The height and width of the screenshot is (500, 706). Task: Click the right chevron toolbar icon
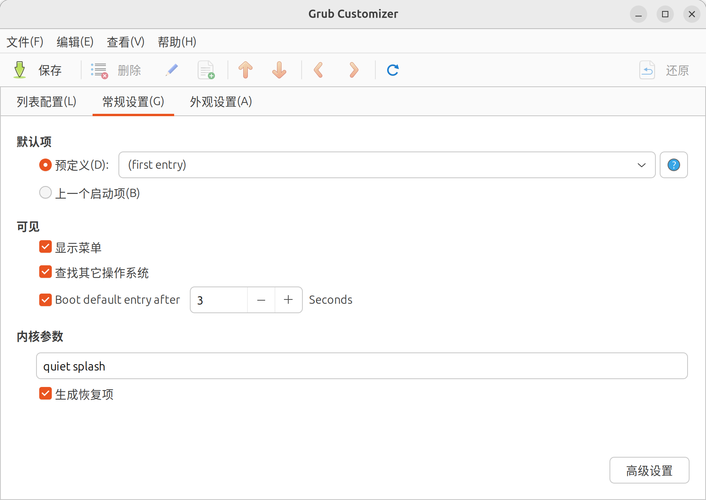[353, 70]
